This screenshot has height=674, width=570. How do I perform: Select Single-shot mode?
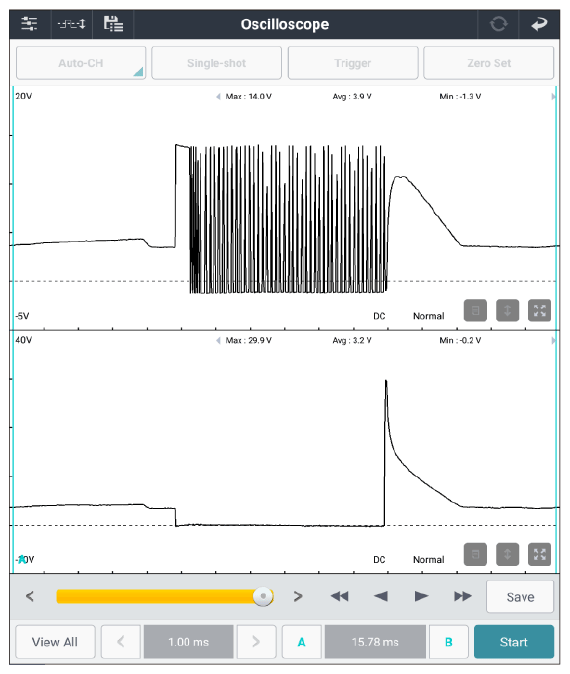pos(217,63)
